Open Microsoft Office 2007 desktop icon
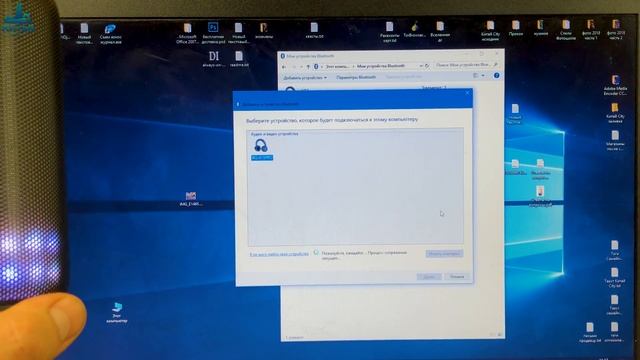This screenshot has width=640, height=360. pos(187,33)
